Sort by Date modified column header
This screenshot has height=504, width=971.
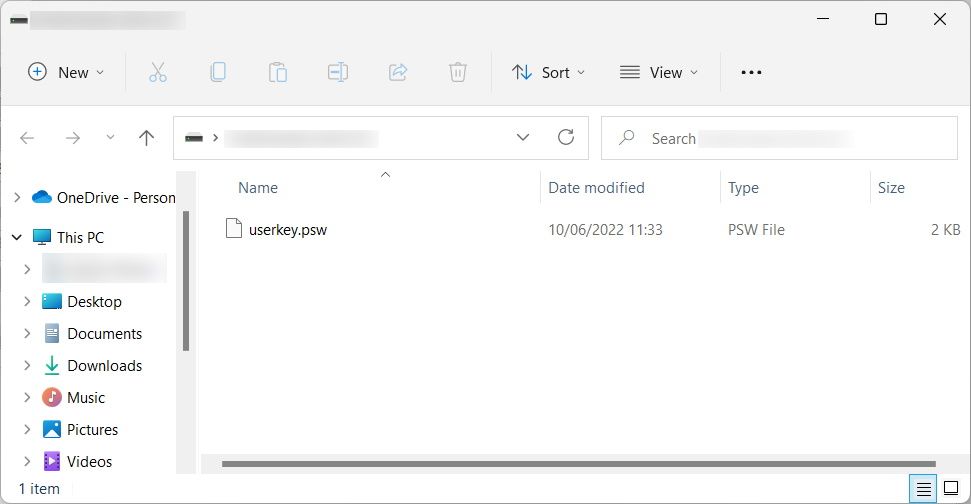coord(596,188)
